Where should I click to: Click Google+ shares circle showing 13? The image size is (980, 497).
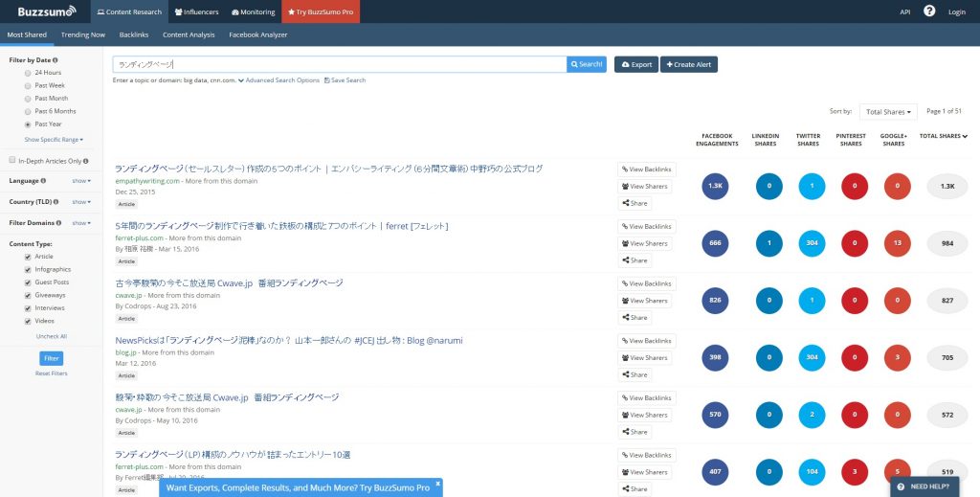coord(898,243)
